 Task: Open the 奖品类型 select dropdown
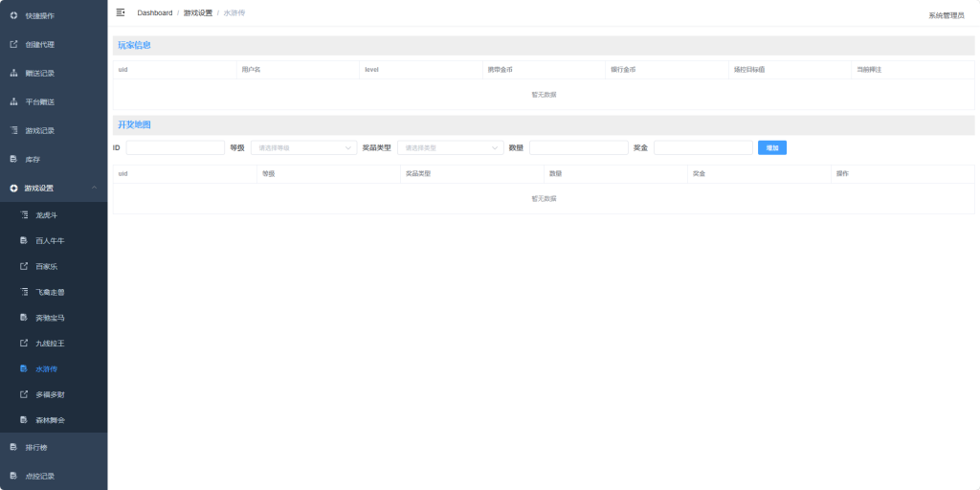(x=451, y=148)
